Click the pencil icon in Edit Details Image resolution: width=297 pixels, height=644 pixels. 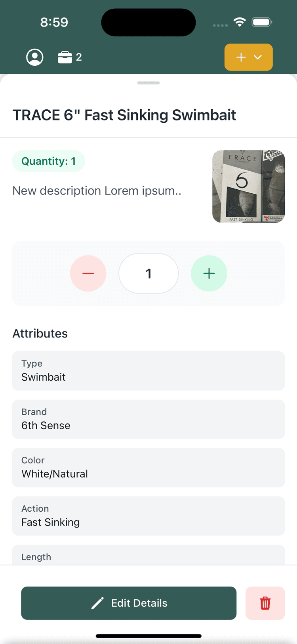pyautogui.click(x=97, y=603)
